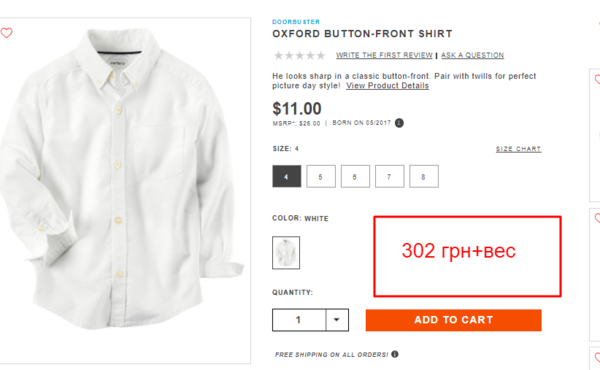The image size is (600, 370).
Task: Click the star rating icons
Action: point(300,55)
